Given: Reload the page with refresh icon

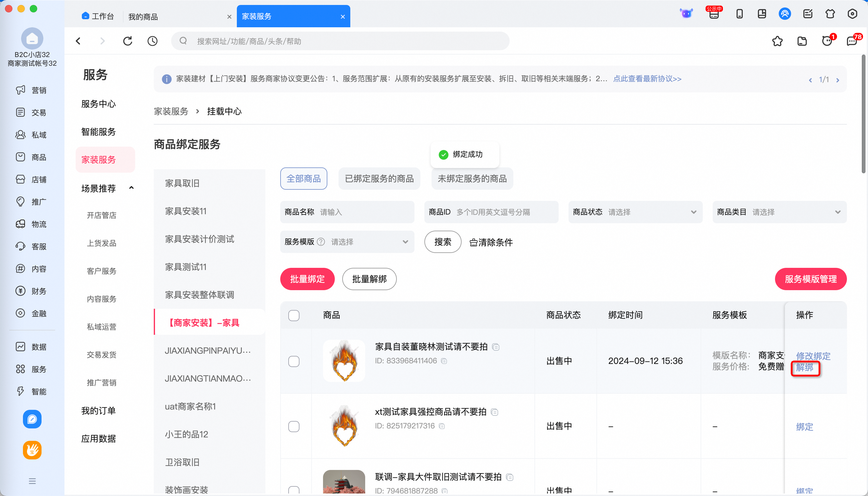Looking at the screenshot, I should pyautogui.click(x=127, y=41).
